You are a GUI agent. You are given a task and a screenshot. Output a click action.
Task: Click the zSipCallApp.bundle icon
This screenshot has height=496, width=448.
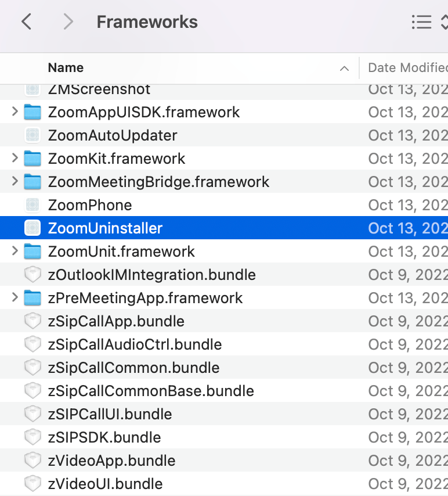(32, 321)
